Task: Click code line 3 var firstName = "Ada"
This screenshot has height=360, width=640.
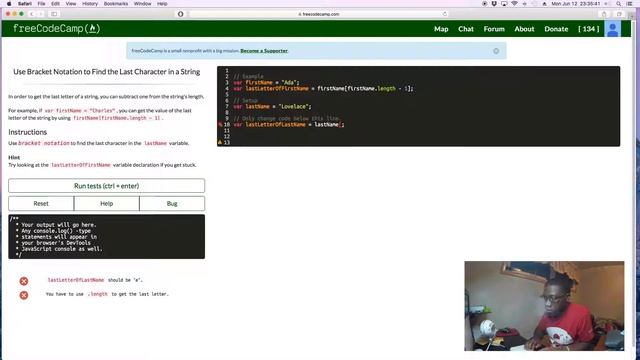Action: pos(266,82)
